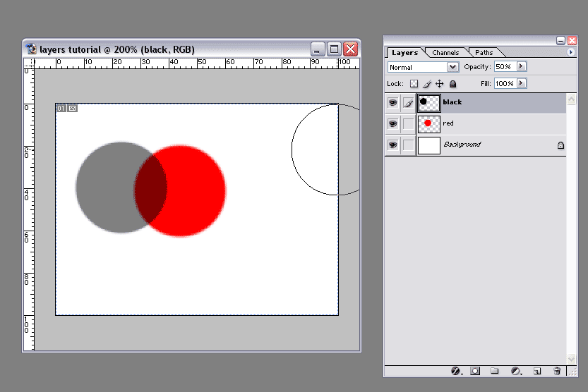Click the Add layer mask icon
The width and height of the screenshot is (588, 392).
[x=475, y=371]
